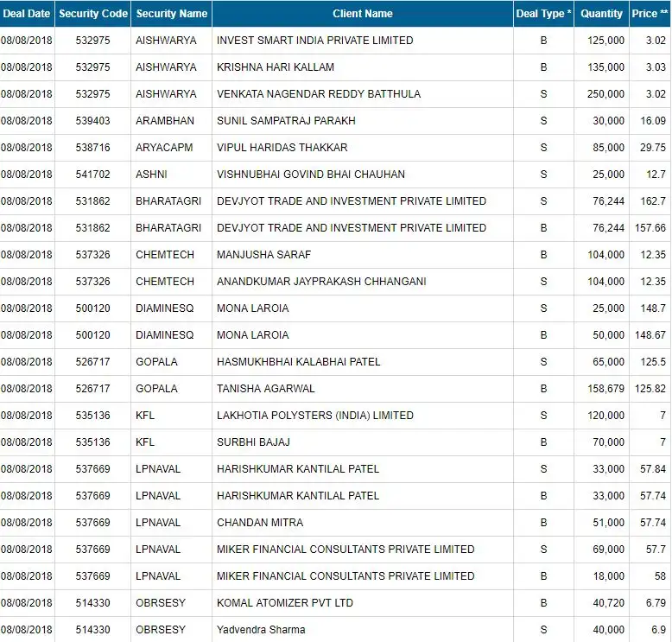Screen dimensions: 672x642
Task: Select the KOMAL ATOMIZER PVT LTD cell
Action: tap(363, 603)
